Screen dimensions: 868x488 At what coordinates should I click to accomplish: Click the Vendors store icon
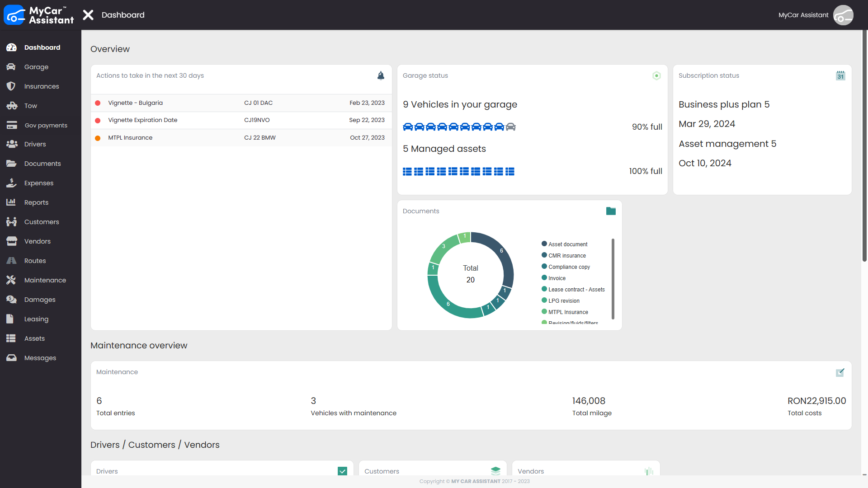tap(11, 241)
